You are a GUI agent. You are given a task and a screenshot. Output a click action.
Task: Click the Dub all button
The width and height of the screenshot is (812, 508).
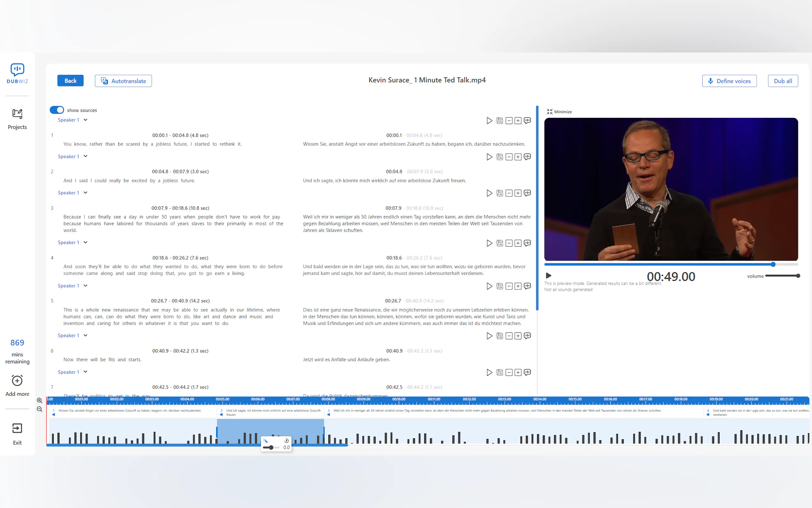click(x=783, y=81)
